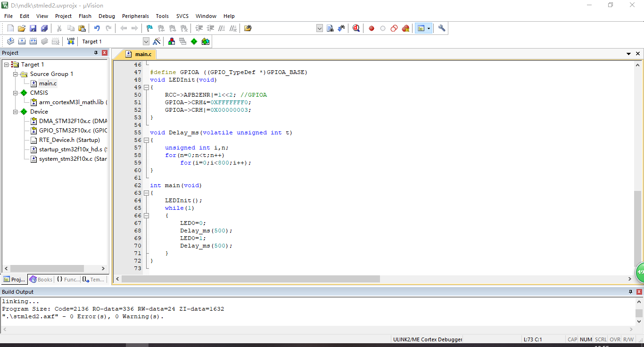
Task: Open the editor window list arrow
Action: [x=628, y=54]
